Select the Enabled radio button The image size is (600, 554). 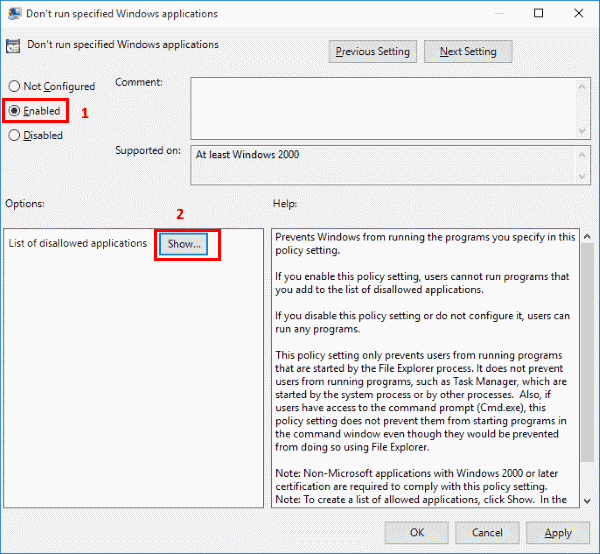pyautogui.click(x=14, y=111)
